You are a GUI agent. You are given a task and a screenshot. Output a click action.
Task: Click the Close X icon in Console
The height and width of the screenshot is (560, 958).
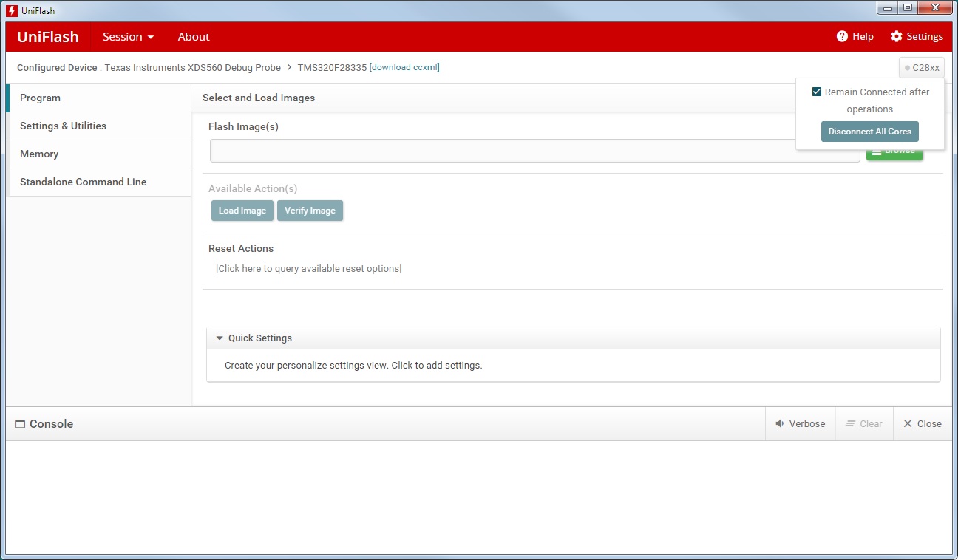(908, 423)
